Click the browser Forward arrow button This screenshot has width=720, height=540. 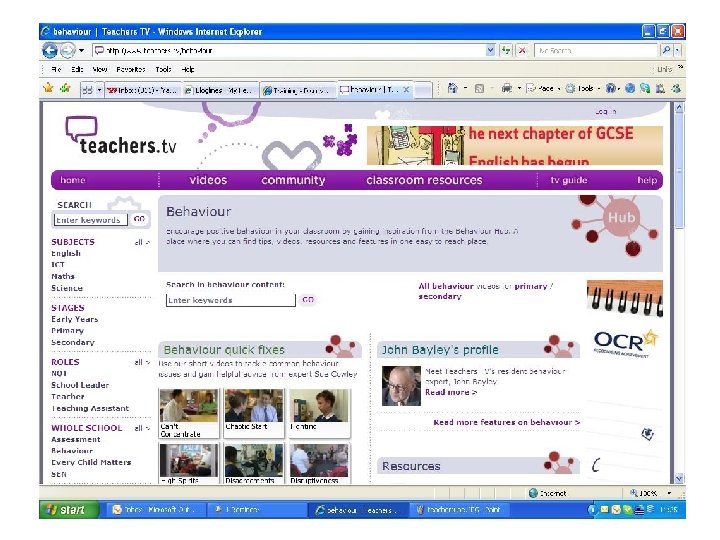coord(68,50)
